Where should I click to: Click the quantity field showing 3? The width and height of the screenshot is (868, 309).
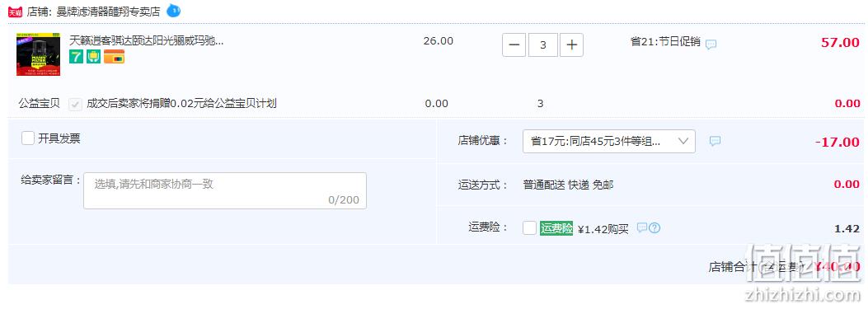click(x=543, y=44)
